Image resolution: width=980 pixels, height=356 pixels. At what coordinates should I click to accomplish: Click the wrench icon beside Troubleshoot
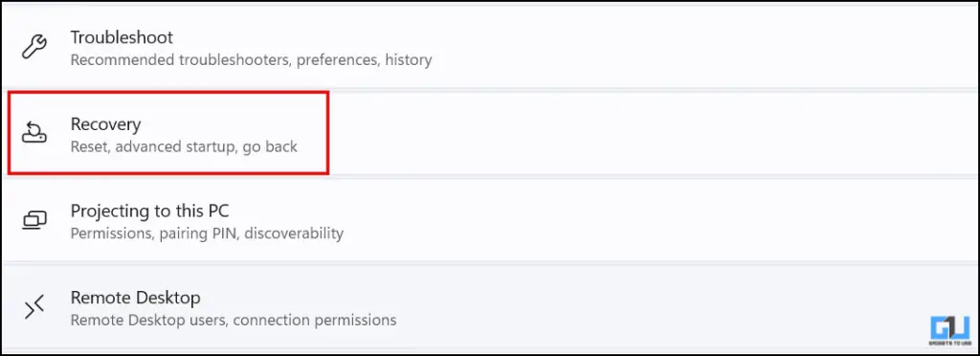point(33,48)
